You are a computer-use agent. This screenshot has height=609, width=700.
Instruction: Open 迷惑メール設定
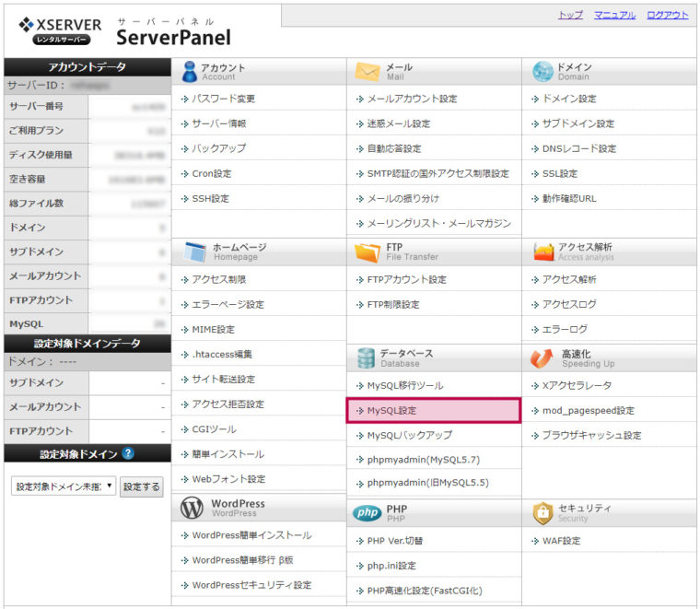point(399,123)
